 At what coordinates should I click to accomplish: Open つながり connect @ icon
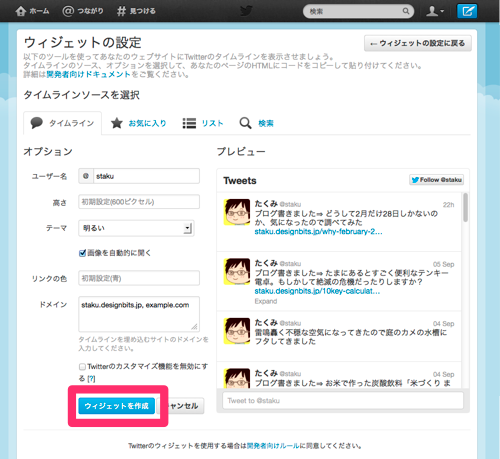68,11
